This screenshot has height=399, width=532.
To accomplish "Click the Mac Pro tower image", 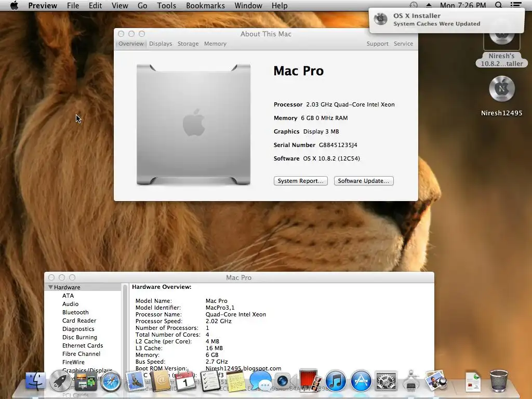I will click(193, 124).
